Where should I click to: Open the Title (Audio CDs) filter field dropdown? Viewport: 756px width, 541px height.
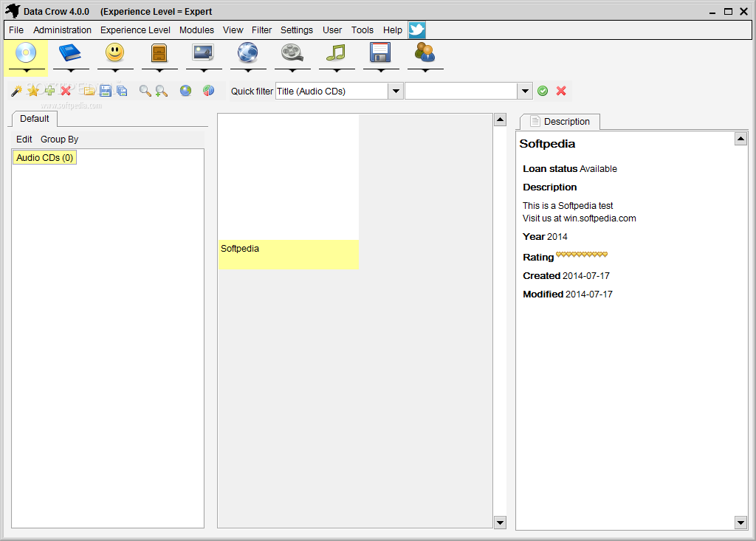coord(396,91)
